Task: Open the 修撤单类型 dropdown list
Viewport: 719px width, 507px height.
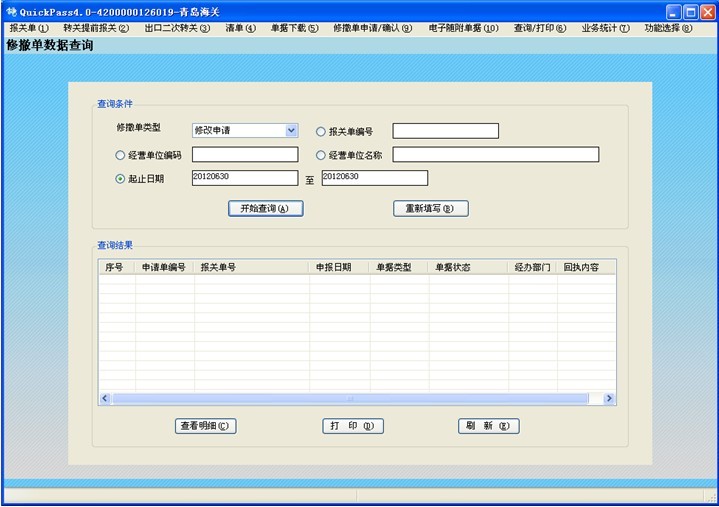Action: click(291, 131)
